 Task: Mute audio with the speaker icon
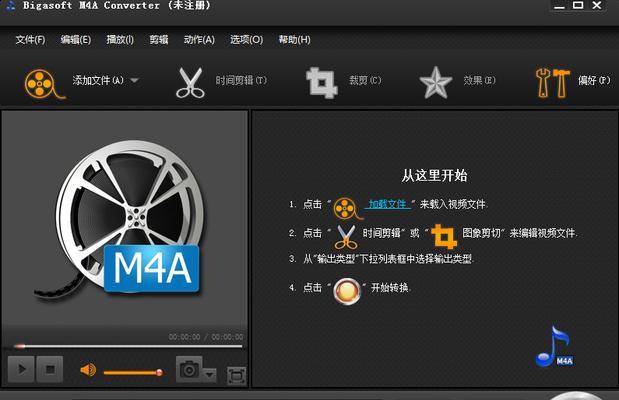pyautogui.click(x=88, y=370)
